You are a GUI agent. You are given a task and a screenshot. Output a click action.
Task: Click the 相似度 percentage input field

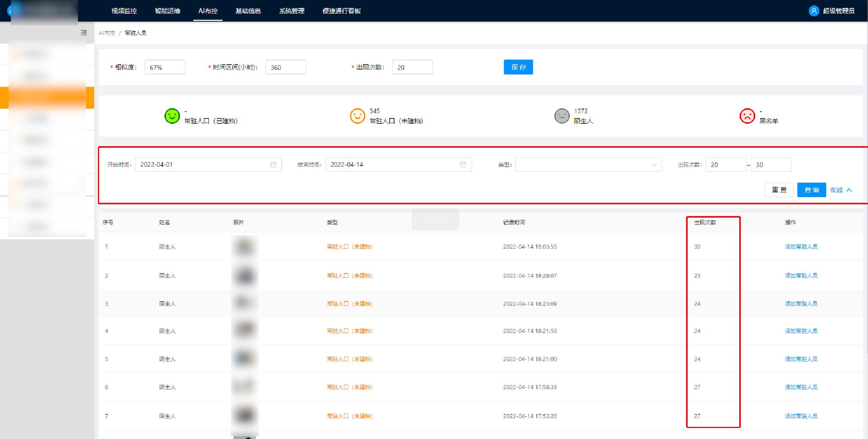164,67
